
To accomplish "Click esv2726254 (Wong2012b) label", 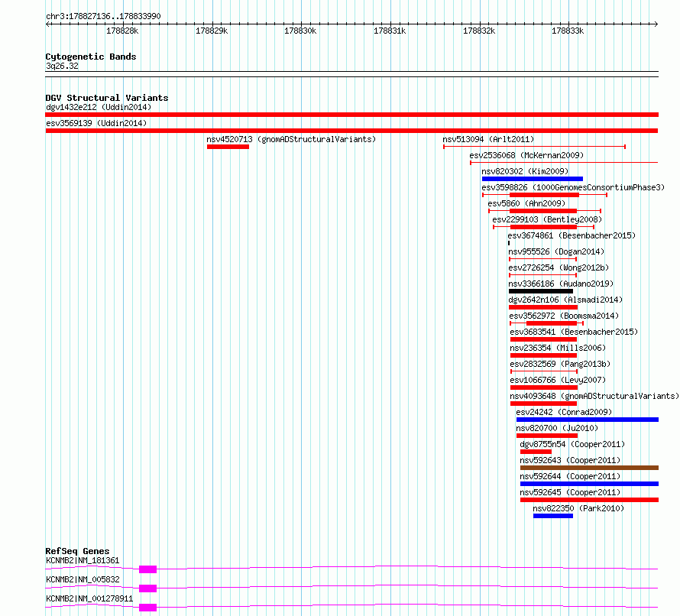I will [x=559, y=267].
